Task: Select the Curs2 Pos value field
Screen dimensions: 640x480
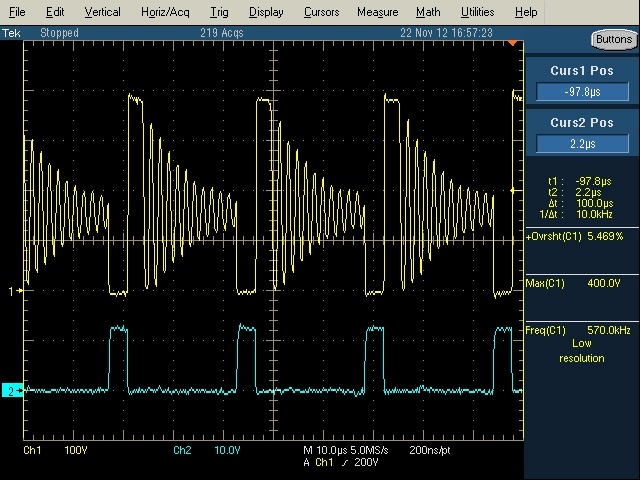Action: point(582,144)
